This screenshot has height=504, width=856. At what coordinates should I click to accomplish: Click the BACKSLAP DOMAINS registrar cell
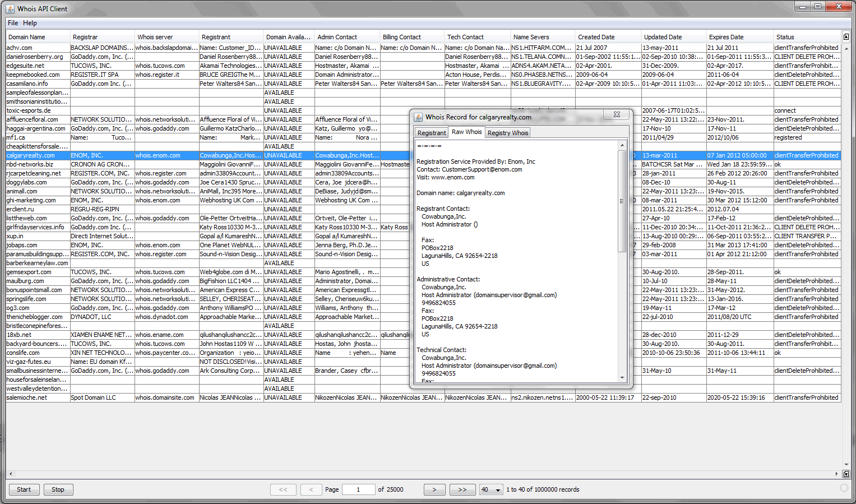[x=102, y=48]
